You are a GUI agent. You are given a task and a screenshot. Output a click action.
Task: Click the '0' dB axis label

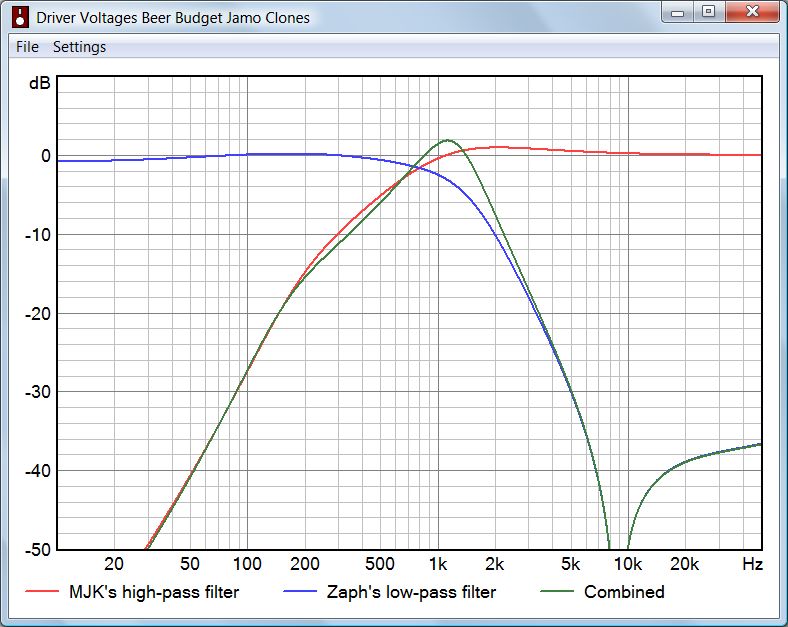46,156
